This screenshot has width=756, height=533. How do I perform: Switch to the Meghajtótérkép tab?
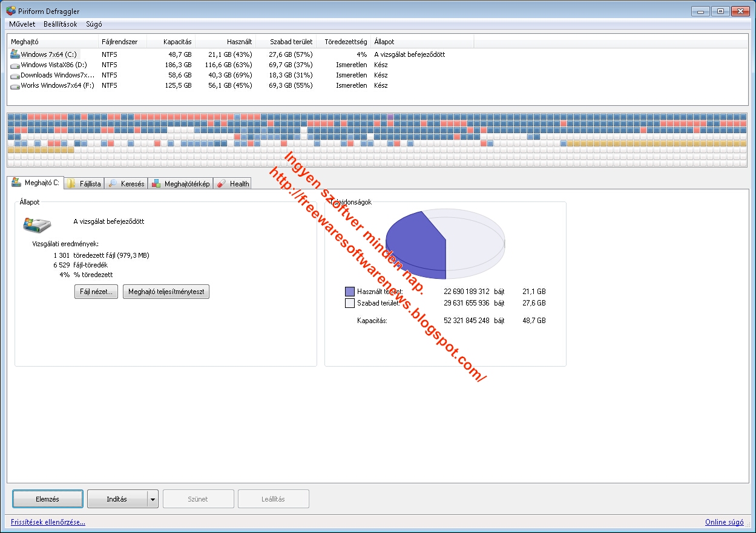pos(180,183)
